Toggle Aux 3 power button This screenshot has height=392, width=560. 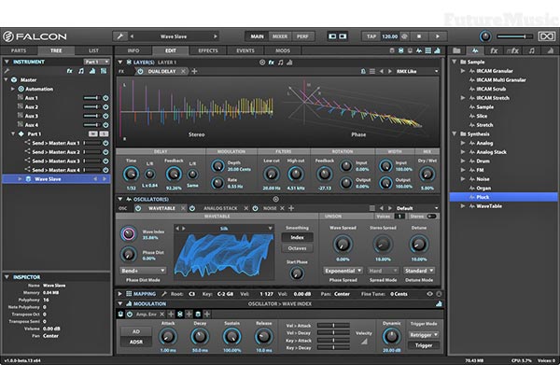[105, 116]
